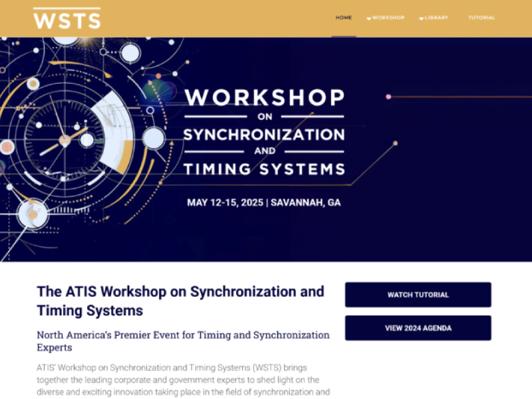This screenshot has width=532, height=399.
Task: Click the word SYNCHRONIZATION in the banner
Action: point(264,135)
